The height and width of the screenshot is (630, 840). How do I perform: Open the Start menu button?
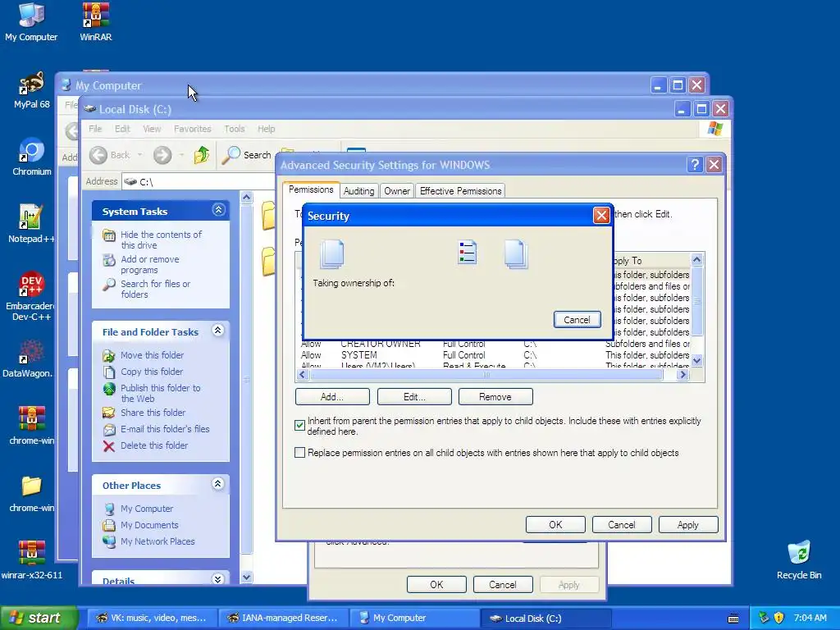point(39,618)
